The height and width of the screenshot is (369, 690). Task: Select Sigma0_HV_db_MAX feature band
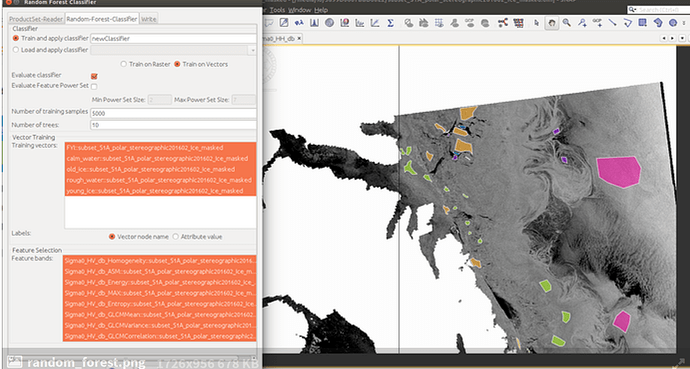pos(160,293)
